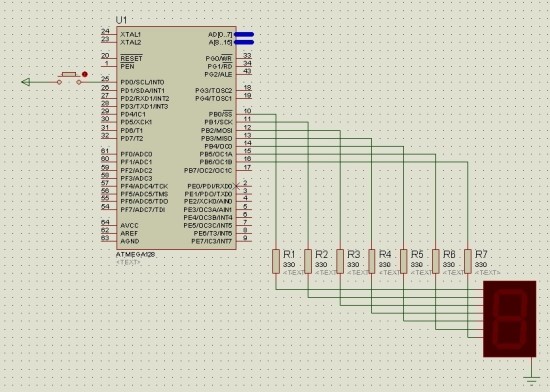Select resistor R7 body
This screenshot has height=392, width=550.
(468, 261)
